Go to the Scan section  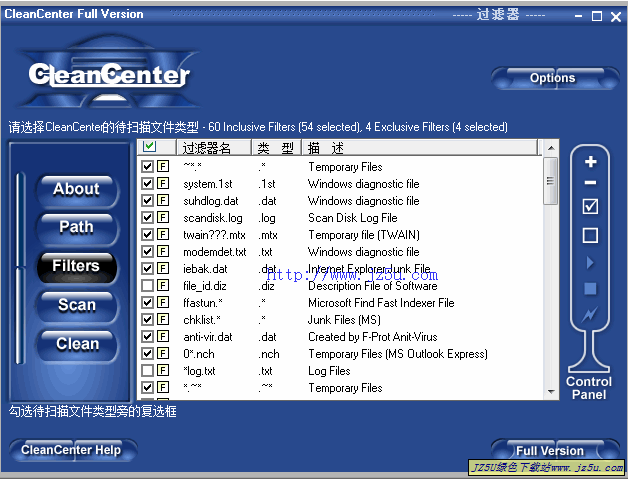tap(77, 306)
